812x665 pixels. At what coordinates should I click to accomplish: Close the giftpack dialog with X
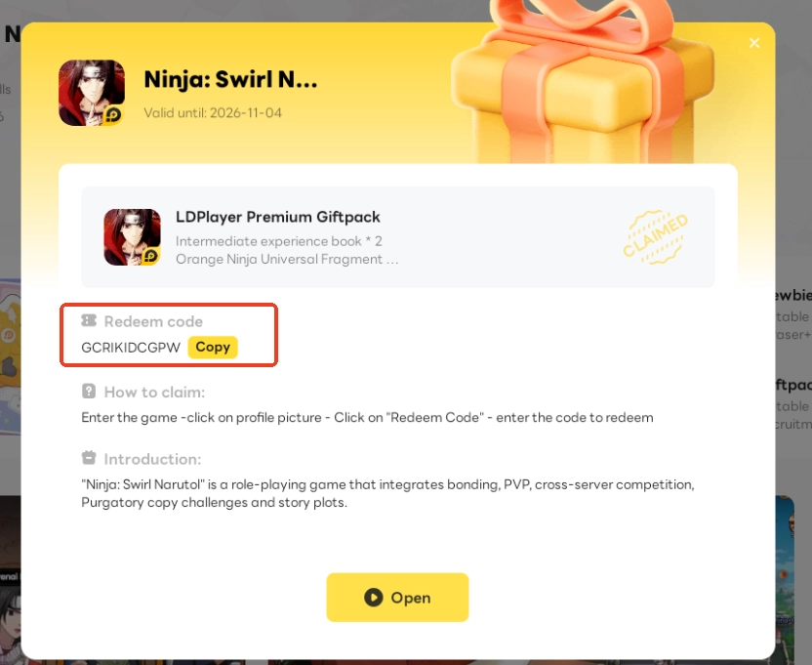754,43
